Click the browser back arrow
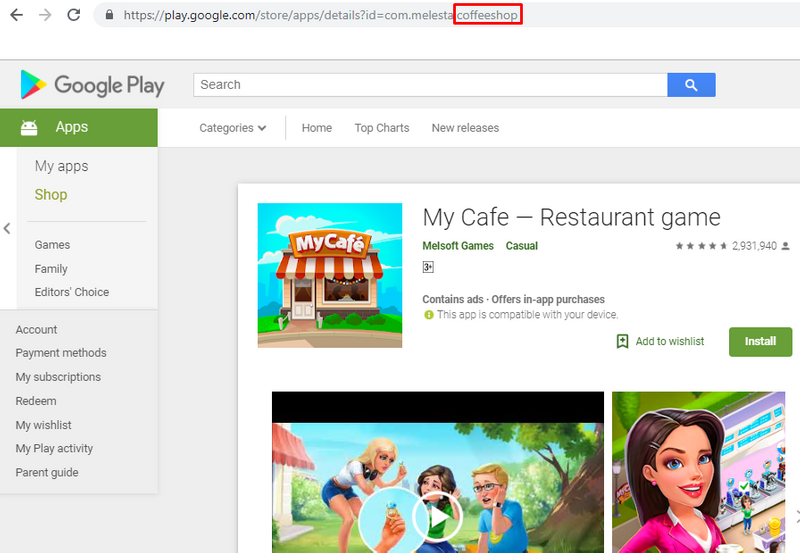Viewport: 800px width, 553px height. [x=16, y=15]
